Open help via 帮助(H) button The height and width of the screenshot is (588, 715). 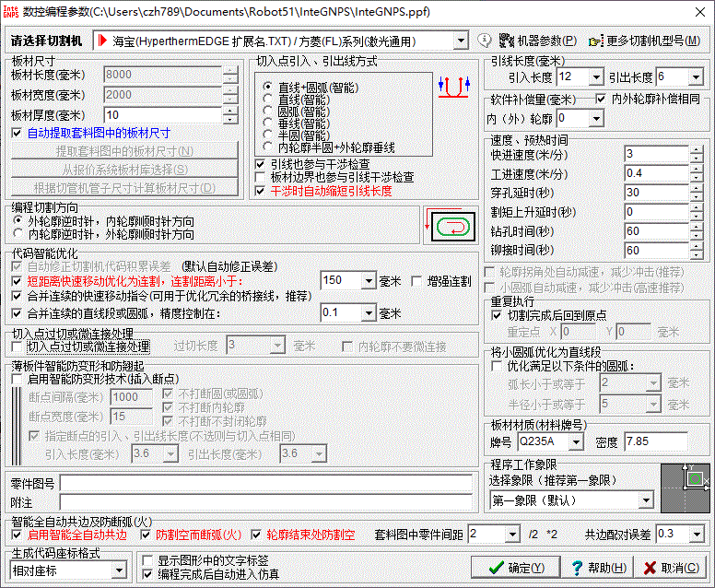coord(598,568)
